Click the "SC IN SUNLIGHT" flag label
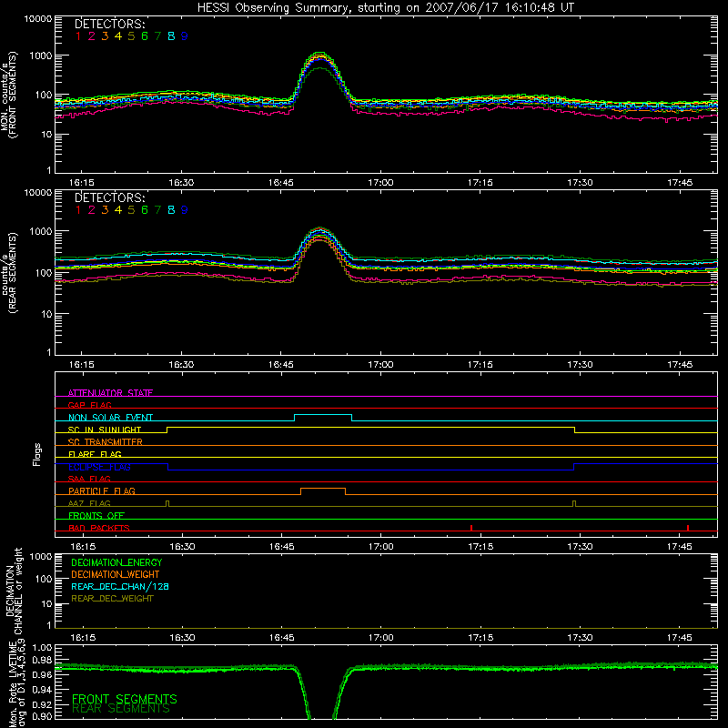The height and width of the screenshot is (728, 728). click(105, 430)
